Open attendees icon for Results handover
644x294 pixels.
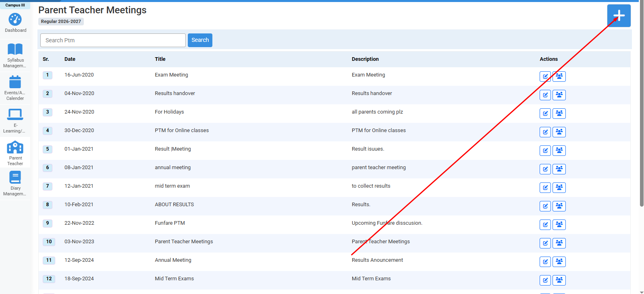click(x=559, y=95)
